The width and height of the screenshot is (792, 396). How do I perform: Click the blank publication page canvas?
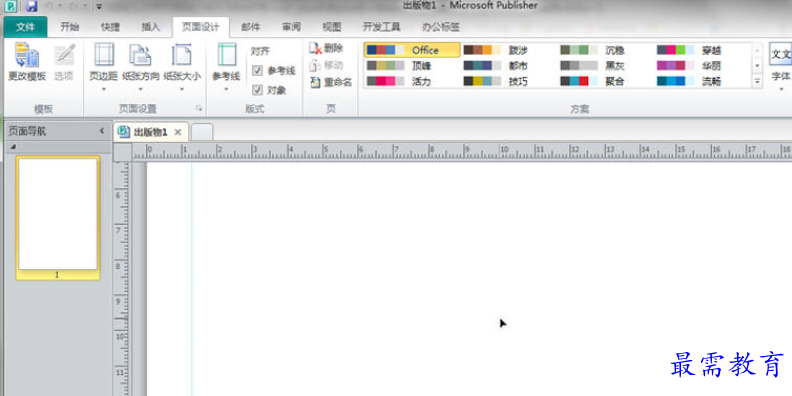pos(469,279)
